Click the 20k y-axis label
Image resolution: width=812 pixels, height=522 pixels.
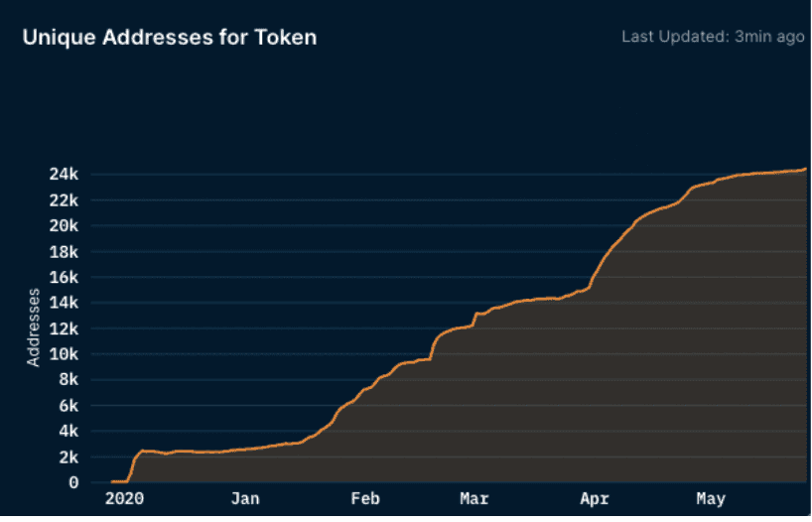pyautogui.click(x=64, y=226)
